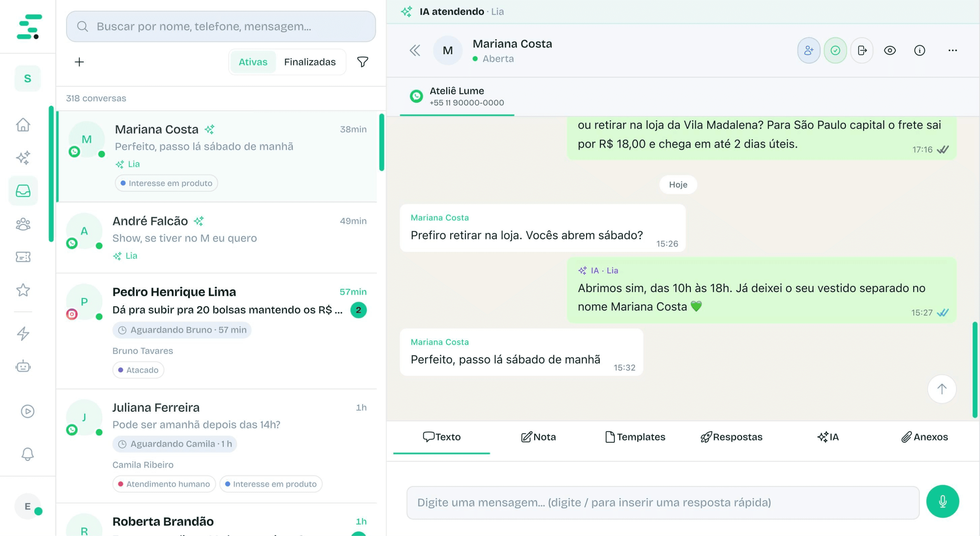Open the Contacts people sidebar icon

[x=23, y=224]
